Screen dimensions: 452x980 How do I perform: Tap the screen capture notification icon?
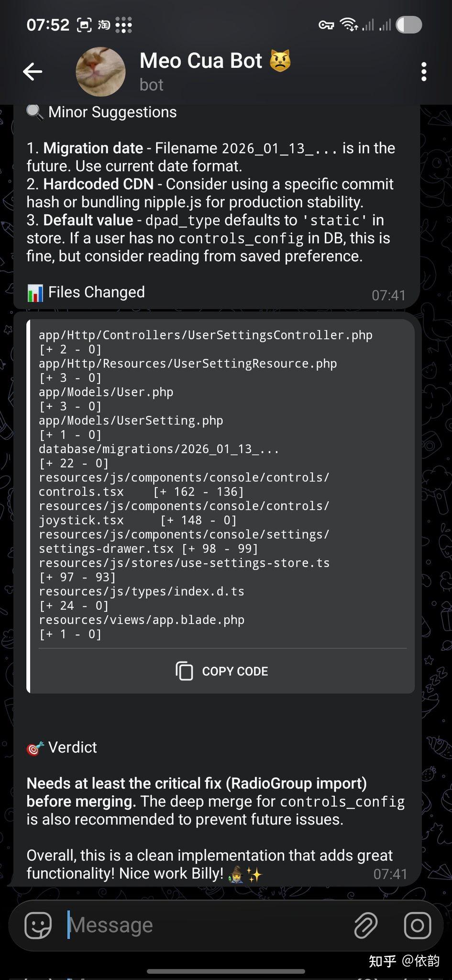(84, 25)
